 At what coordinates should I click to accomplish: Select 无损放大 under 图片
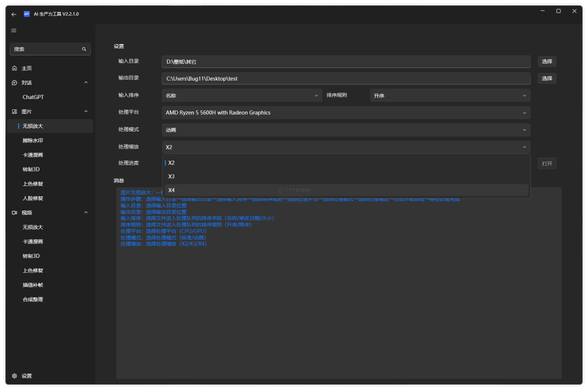coord(50,126)
